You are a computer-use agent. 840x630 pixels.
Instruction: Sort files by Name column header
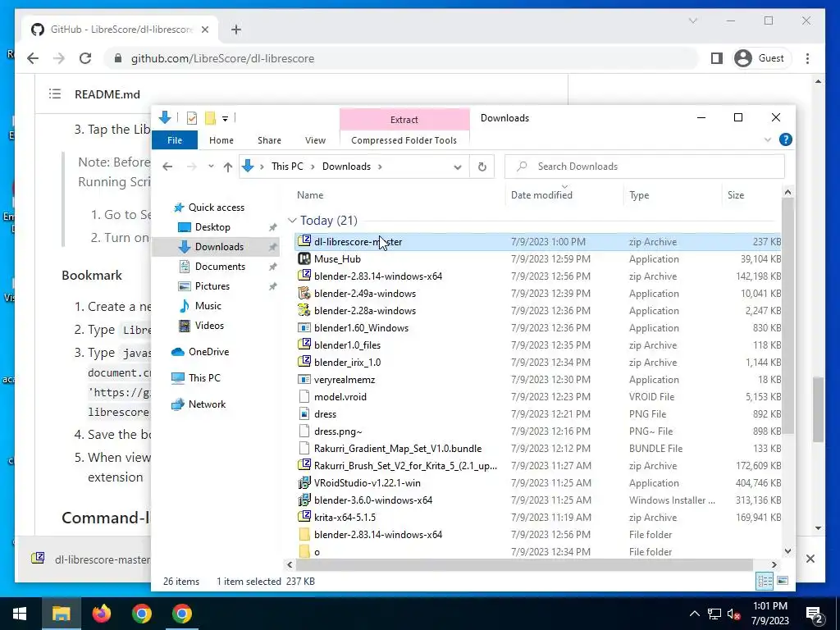click(x=310, y=195)
